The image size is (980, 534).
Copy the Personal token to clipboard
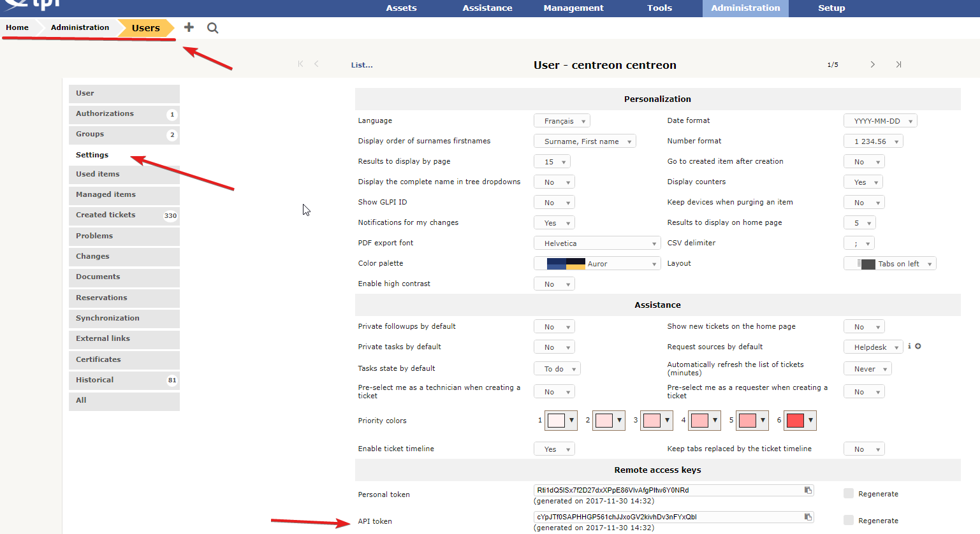808,490
